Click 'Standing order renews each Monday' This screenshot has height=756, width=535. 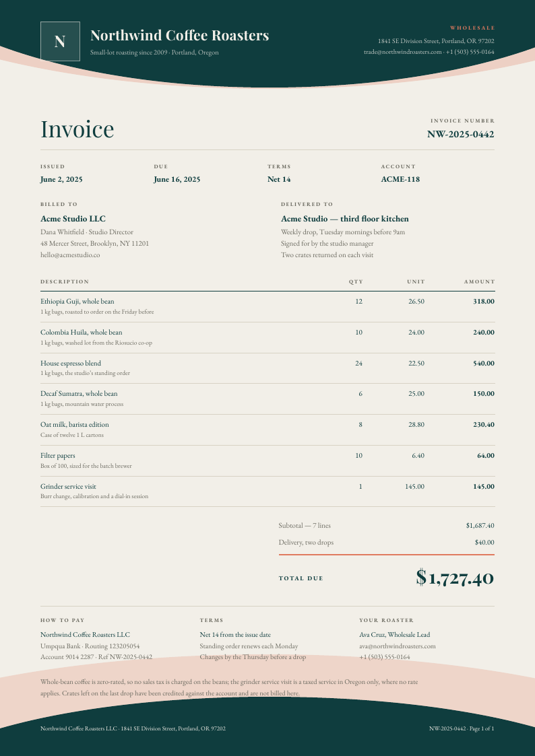[249, 646]
